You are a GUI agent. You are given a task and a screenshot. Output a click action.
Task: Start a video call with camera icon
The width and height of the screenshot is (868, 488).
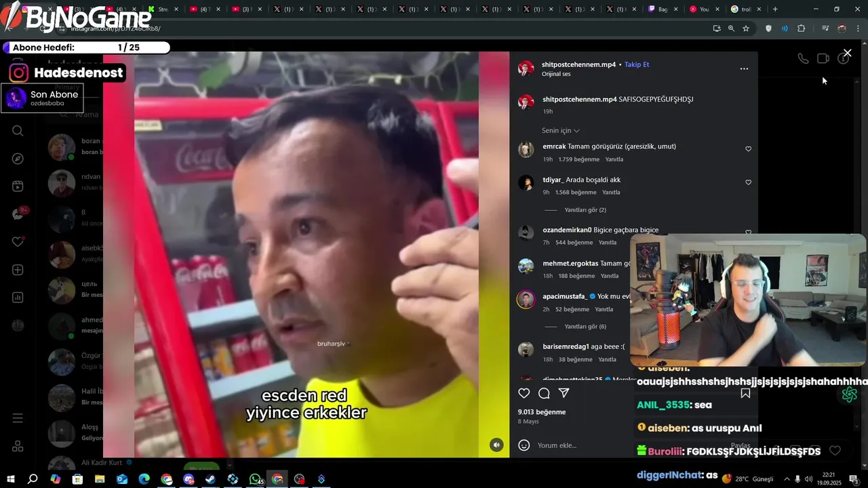[823, 58]
